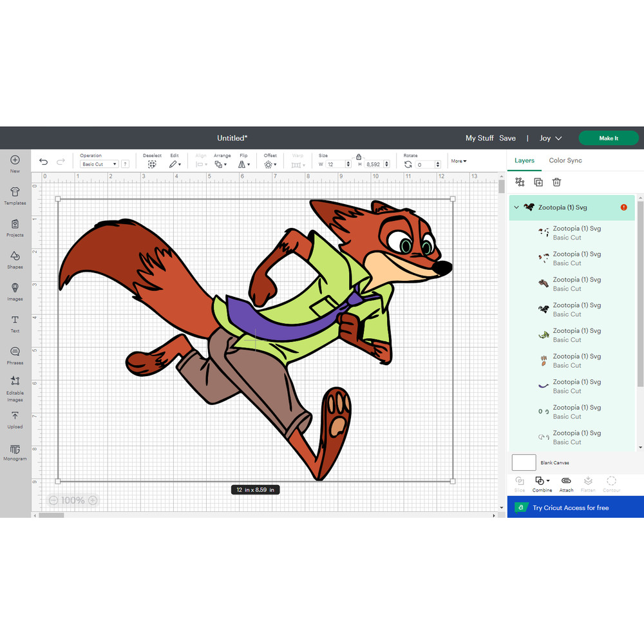Open the Basic Cut operation dropdown
The image size is (644, 644).
click(x=99, y=164)
